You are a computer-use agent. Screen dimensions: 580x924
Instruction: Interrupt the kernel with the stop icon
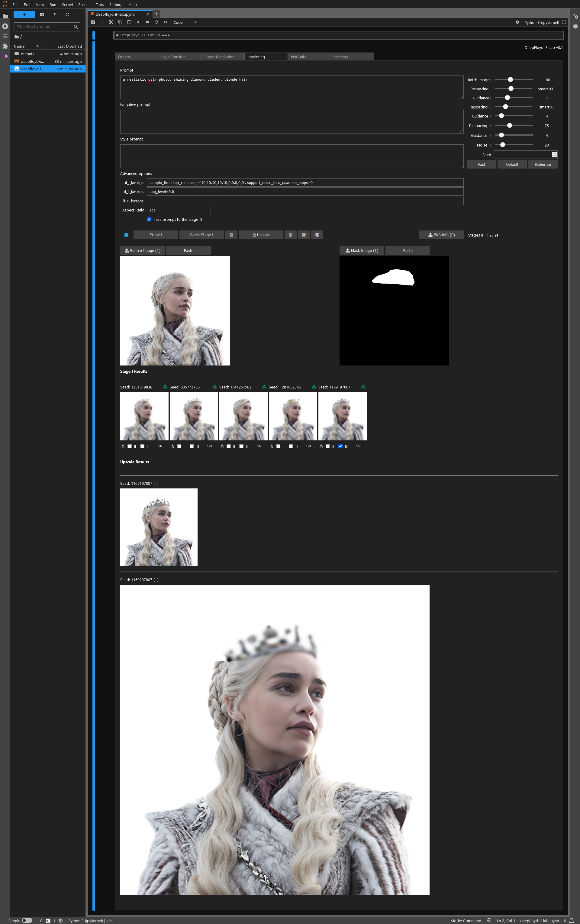tap(147, 22)
